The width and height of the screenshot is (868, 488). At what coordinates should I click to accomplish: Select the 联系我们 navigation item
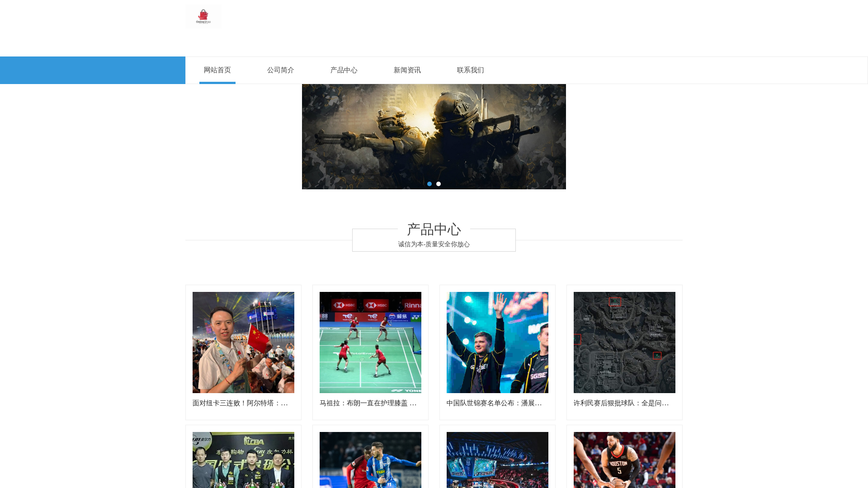pyautogui.click(x=471, y=70)
